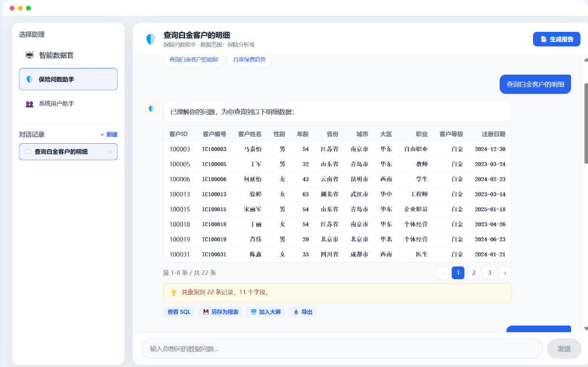Create a new conversation with + 新建
This screenshot has width=588, height=367.
click(109, 135)
